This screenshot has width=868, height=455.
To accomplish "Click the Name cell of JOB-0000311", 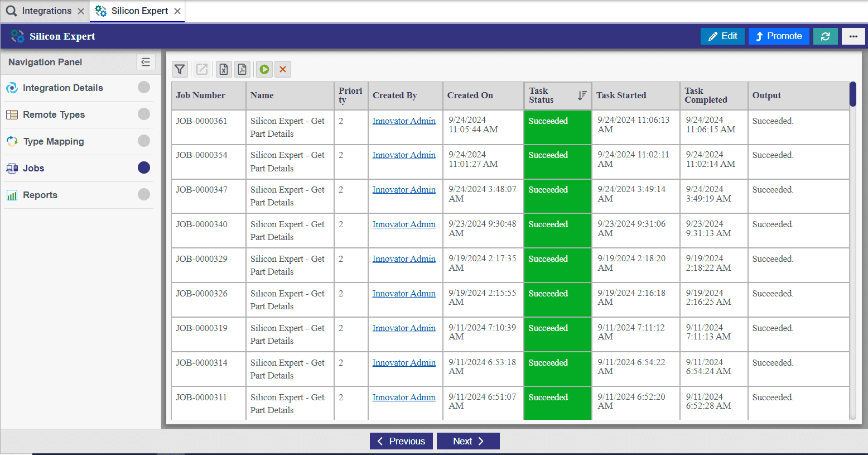I will click(290, 404).
